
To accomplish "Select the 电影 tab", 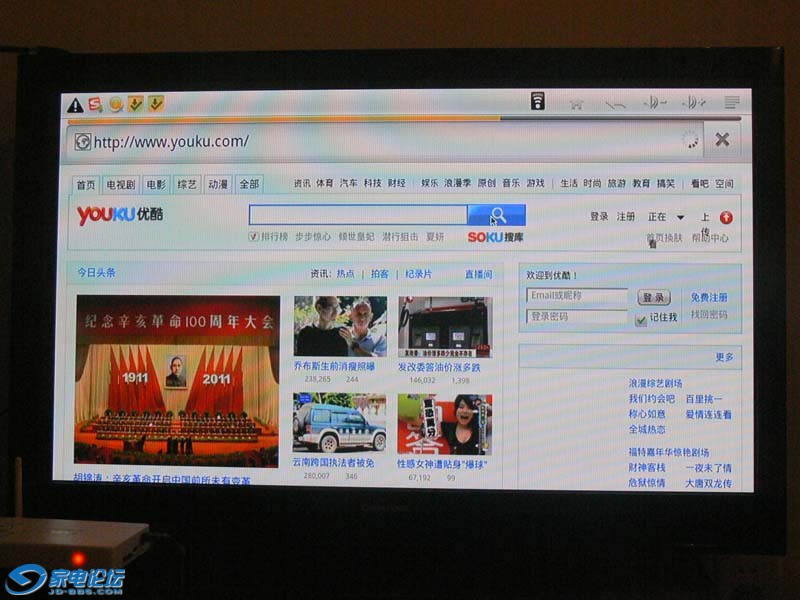I will (x=156, y=184).
